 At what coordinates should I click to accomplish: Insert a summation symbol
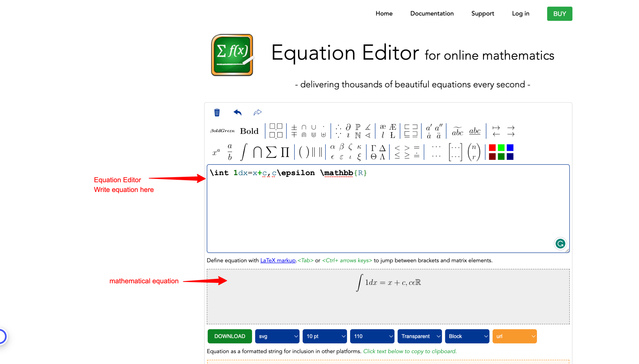pos(271,151)
